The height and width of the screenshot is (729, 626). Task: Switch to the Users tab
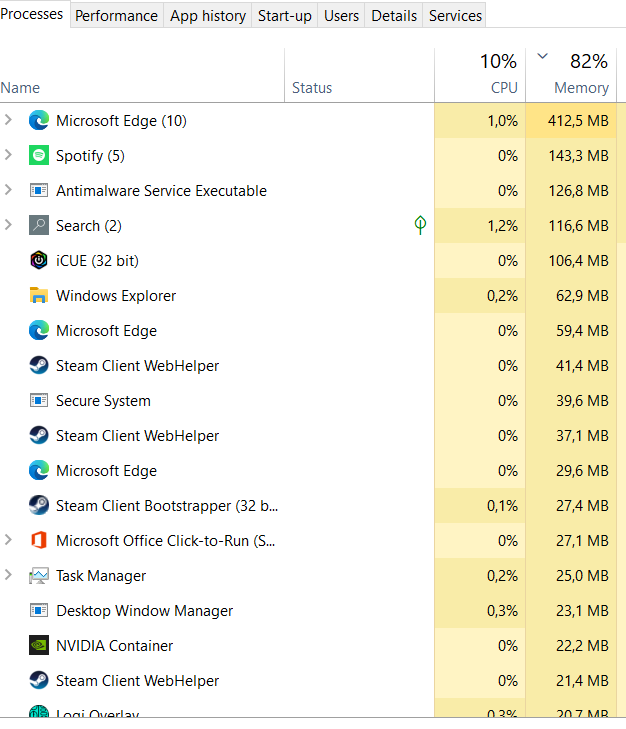[x=341, y=16]
